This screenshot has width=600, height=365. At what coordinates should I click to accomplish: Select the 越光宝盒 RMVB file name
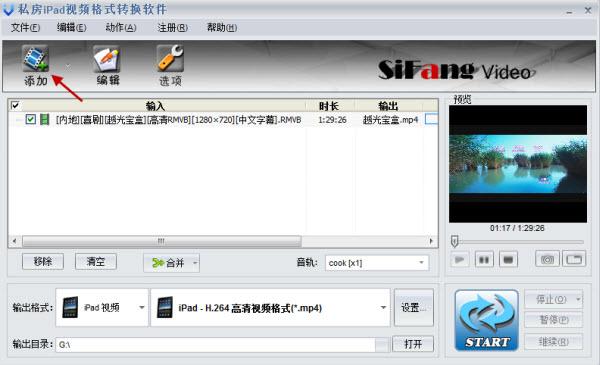[x=178, y=120]
